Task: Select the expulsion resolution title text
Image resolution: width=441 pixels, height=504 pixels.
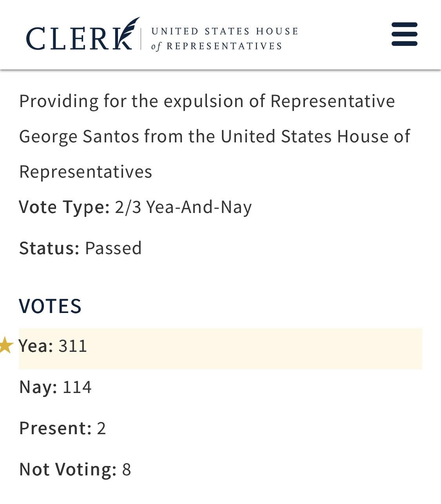Action: pos(207,136)
